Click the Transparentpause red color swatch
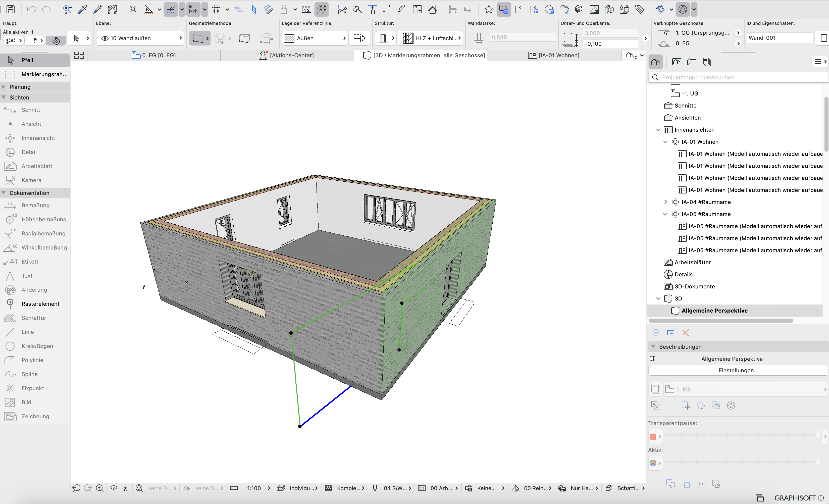The image size is (829, 504). 653,437
